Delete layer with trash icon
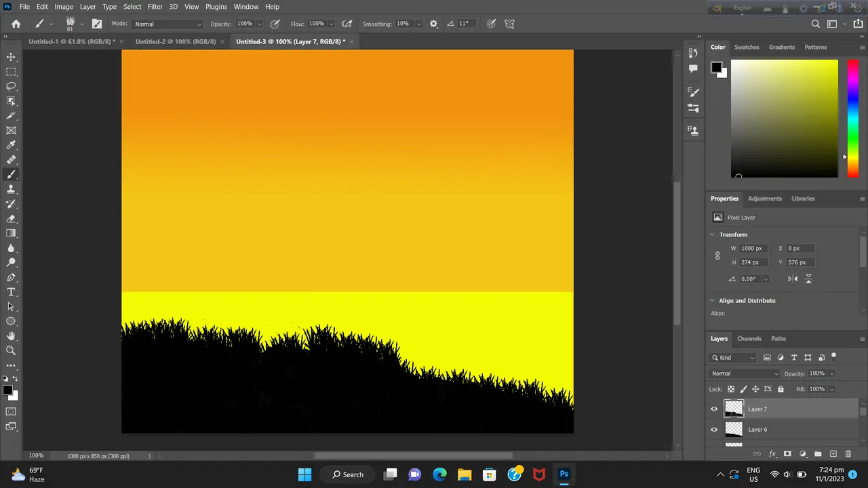The height and width of the screenshot is (488, 868). pyautogui.click(x=848, y=454)
